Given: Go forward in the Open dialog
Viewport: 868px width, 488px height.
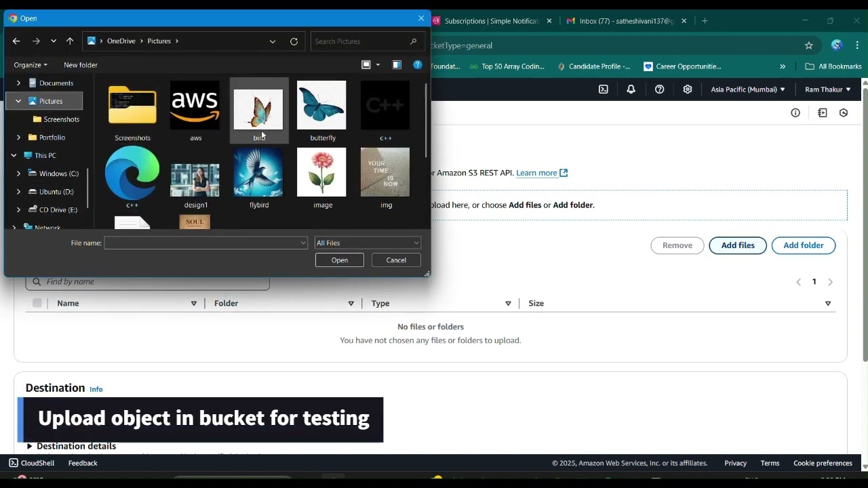Looking at the screenshot, I should point(36,41).
